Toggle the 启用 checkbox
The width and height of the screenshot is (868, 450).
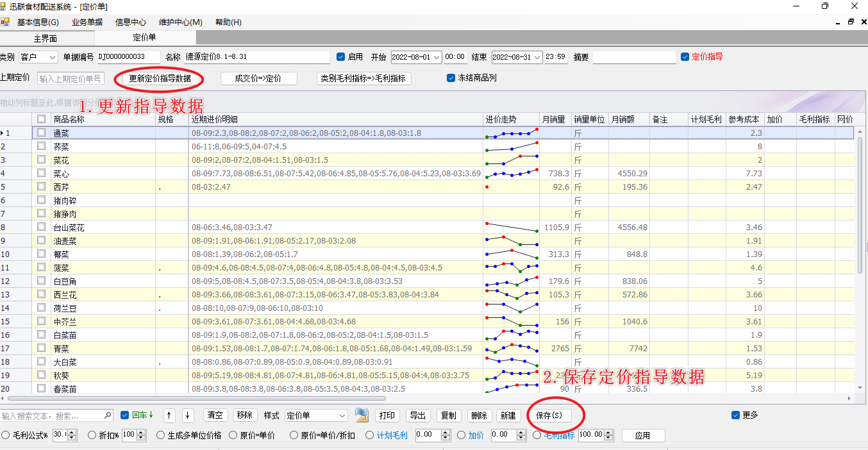pos(341,57)
